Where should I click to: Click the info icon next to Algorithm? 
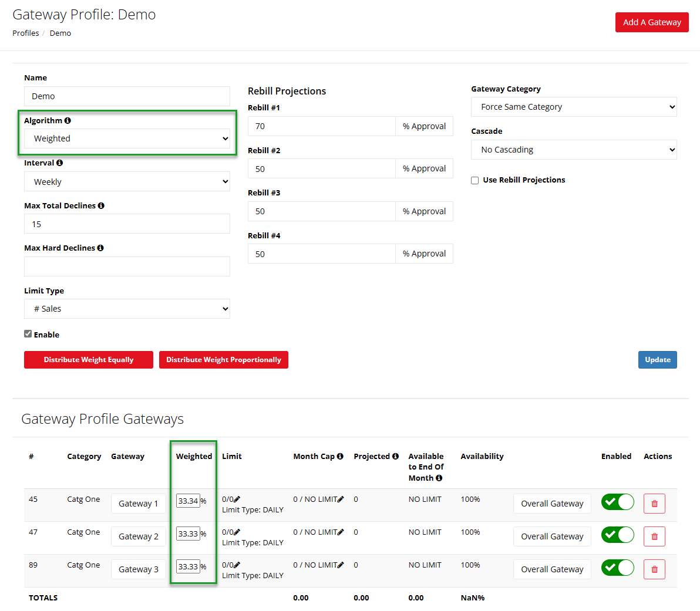68,120
